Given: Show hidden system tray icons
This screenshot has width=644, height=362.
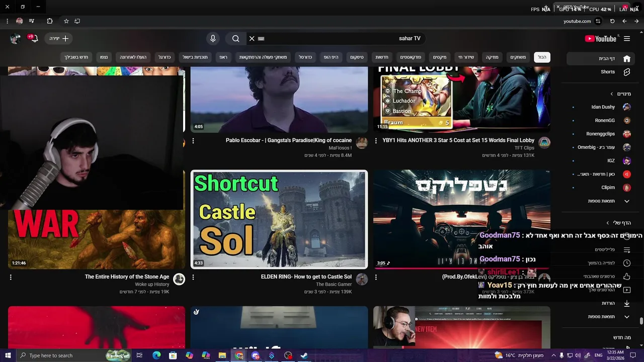Looking at the screenshot, I should pos(553,355).
